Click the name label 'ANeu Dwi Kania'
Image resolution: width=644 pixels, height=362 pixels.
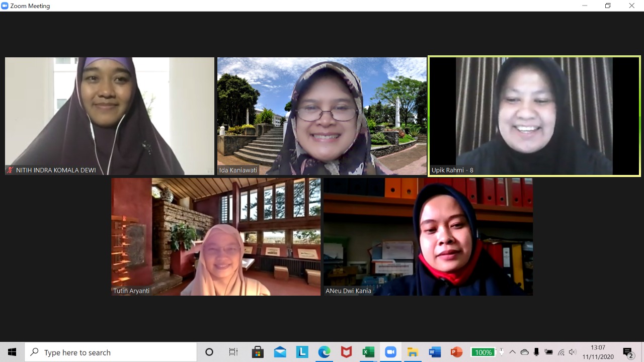pyautogui.click(x=348, y=291)
